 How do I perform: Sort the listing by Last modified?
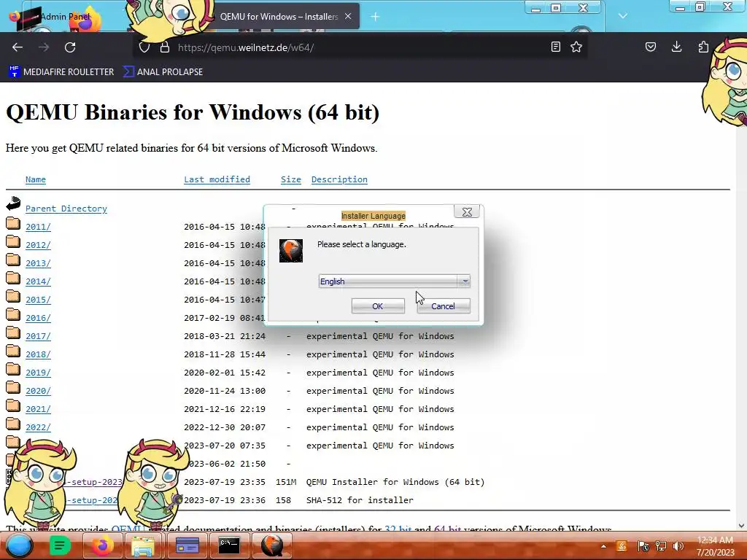(x=217, y=179)
